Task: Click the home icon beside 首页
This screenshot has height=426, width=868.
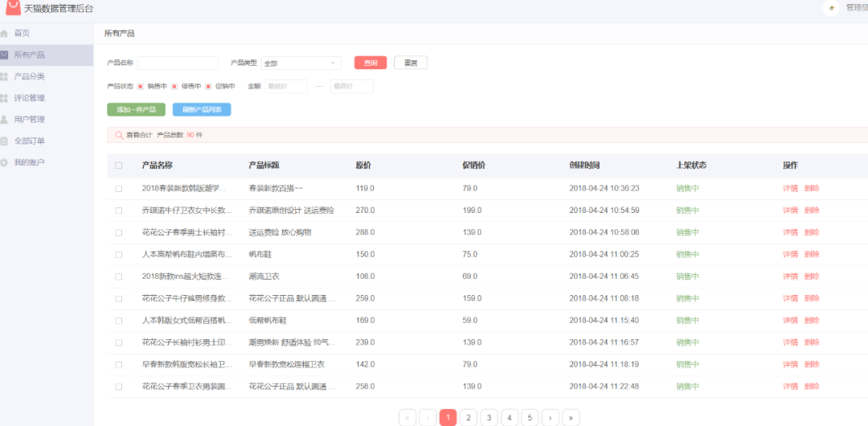Action: pyautogui.click(x=5, y=33)
